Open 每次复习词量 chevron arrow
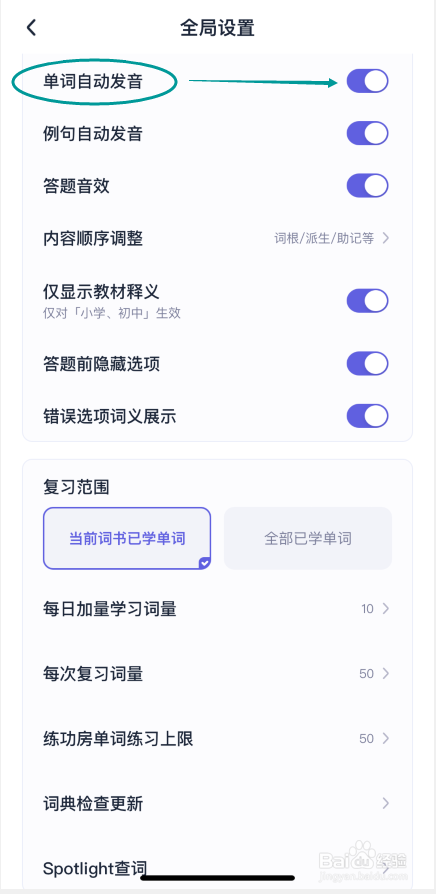 coord(386,674)
